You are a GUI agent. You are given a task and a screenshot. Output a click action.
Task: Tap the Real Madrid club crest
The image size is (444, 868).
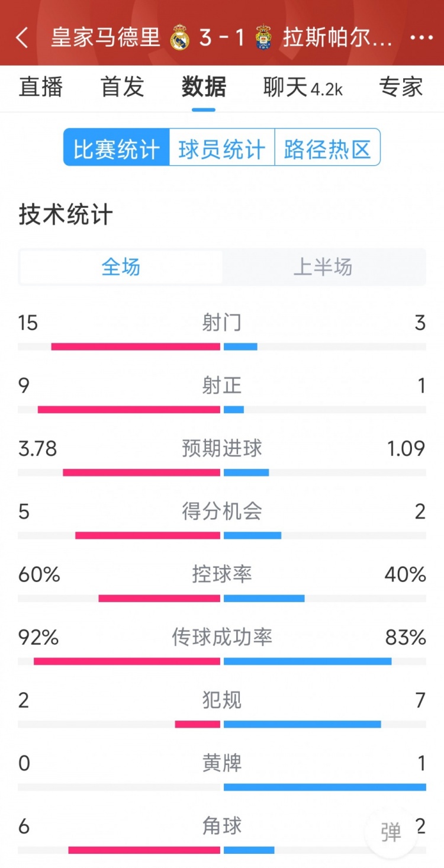pyautogui.click(x=180, y=38)
